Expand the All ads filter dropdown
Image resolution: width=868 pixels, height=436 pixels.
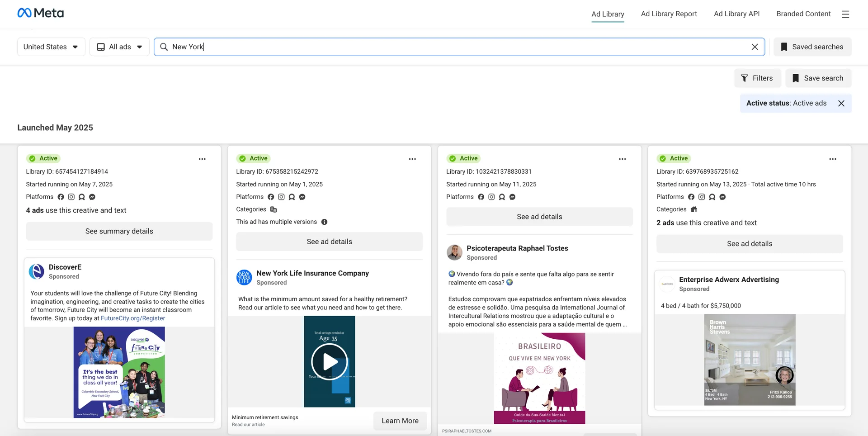[119, 47]
